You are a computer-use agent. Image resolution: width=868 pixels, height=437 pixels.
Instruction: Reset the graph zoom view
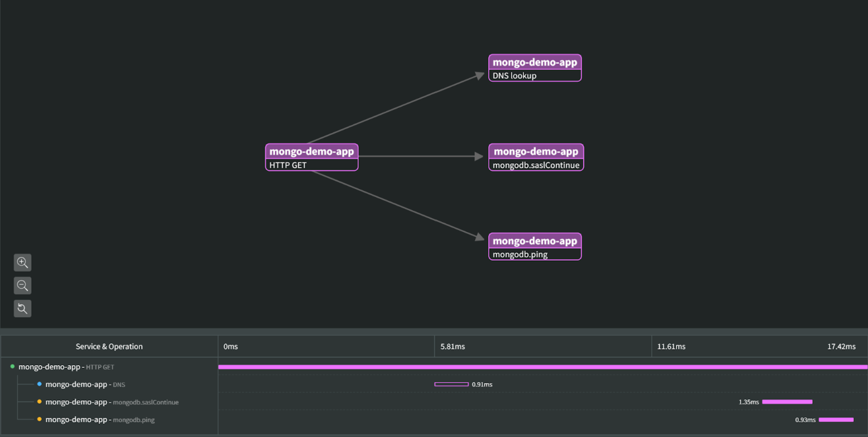pyautogui.click(x=22, y=309)
